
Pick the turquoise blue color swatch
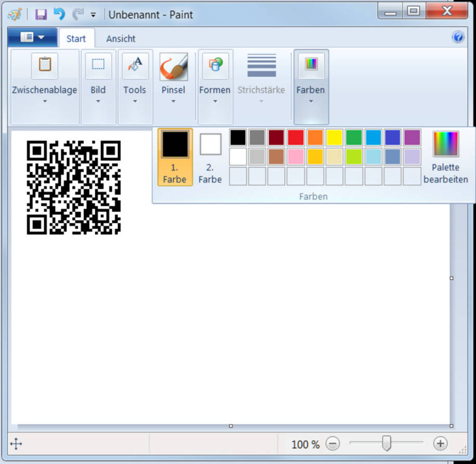tap(374, 137)
